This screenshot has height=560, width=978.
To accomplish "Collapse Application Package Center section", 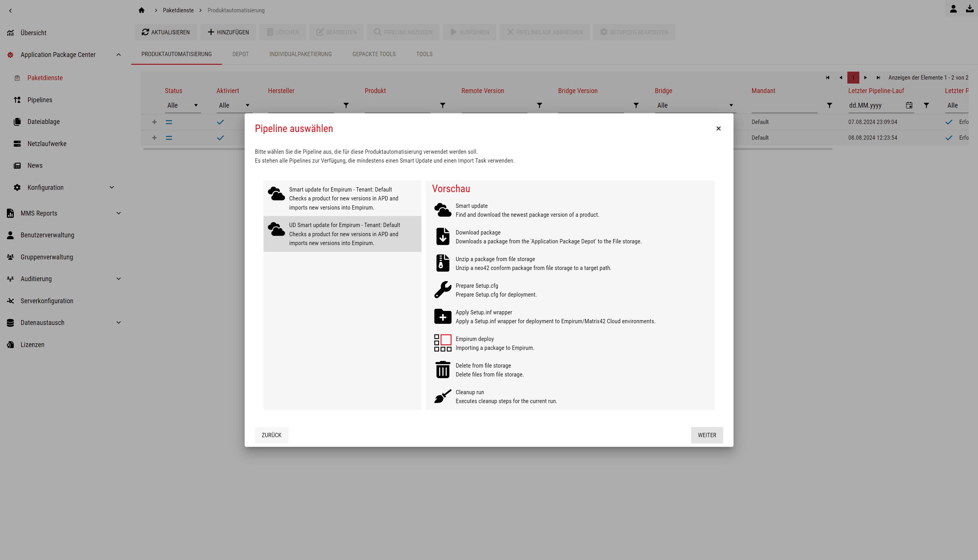I will point(119,55).
